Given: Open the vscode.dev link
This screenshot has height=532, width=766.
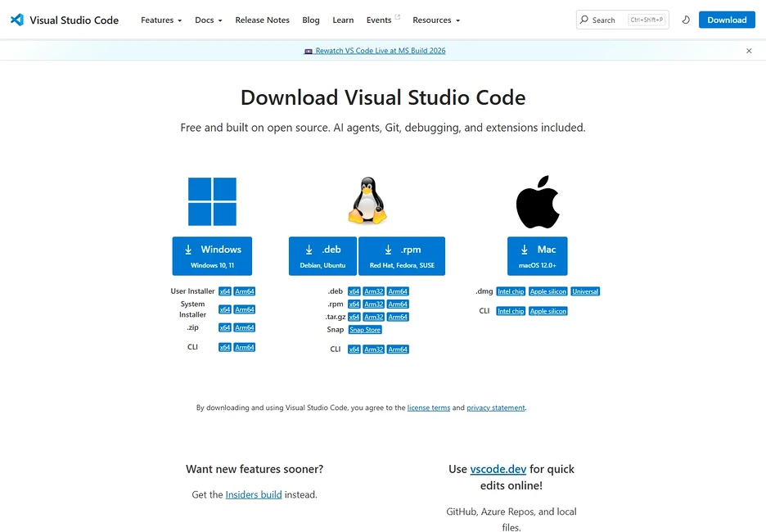Looking at the screenshot, I should tap(498, 470).
